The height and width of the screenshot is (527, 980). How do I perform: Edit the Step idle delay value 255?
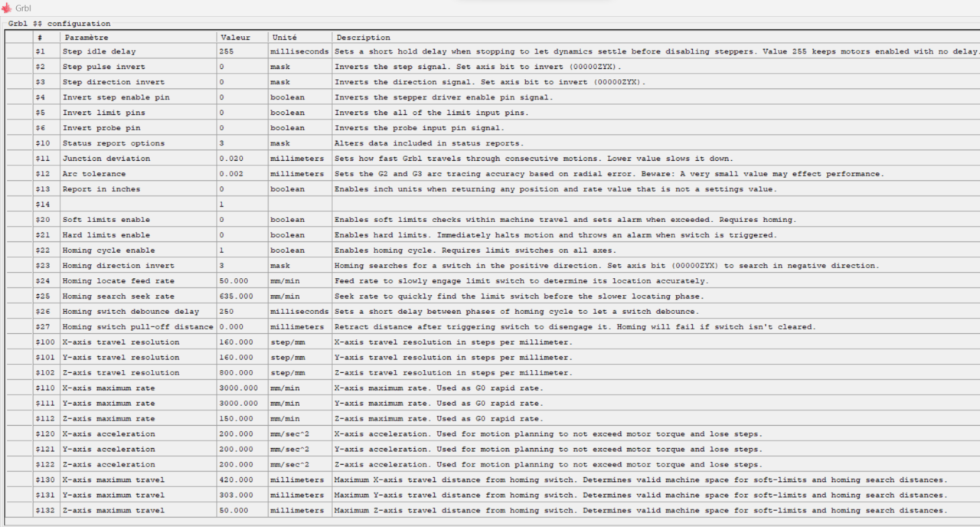(x=242, y=51)
